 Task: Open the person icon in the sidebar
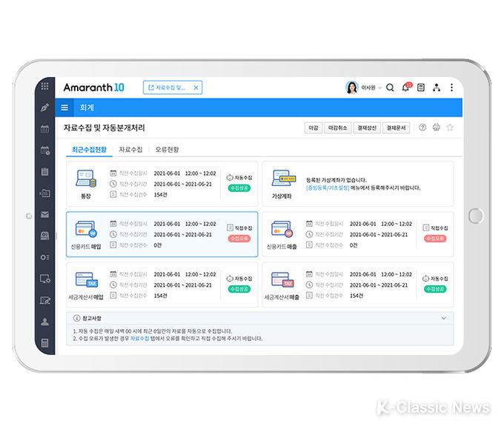click(45, 322)
